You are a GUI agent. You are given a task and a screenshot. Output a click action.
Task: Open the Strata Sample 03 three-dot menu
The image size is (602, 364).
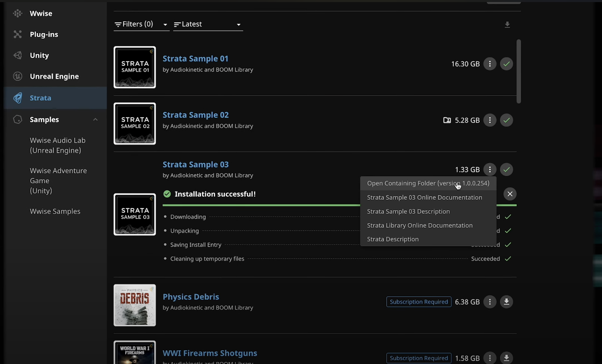click(x=490, y=170)
